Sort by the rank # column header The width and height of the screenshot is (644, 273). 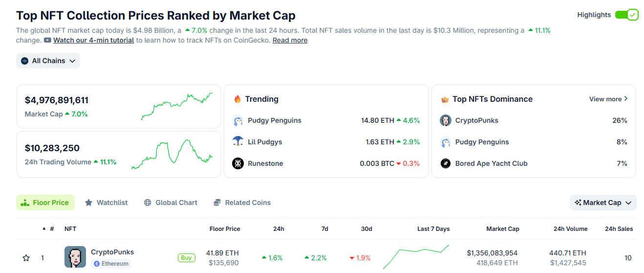[x=51, y=228]
